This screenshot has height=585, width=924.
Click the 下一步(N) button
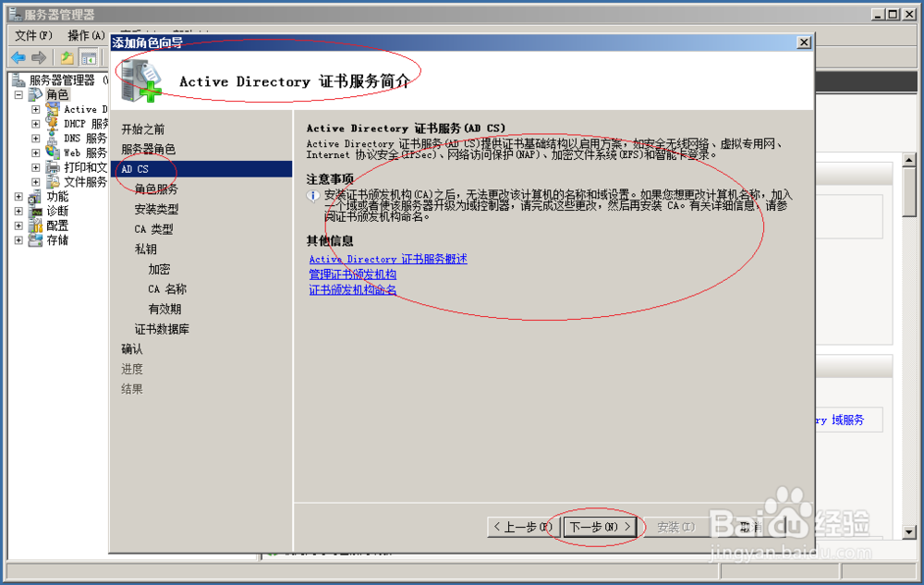click(x=600, y=527)
